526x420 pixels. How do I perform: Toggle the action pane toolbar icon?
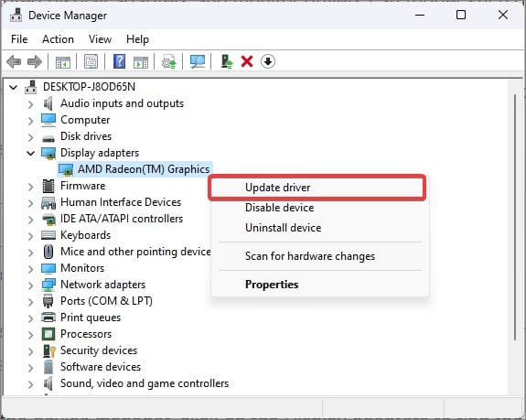(x=141, y=62)
